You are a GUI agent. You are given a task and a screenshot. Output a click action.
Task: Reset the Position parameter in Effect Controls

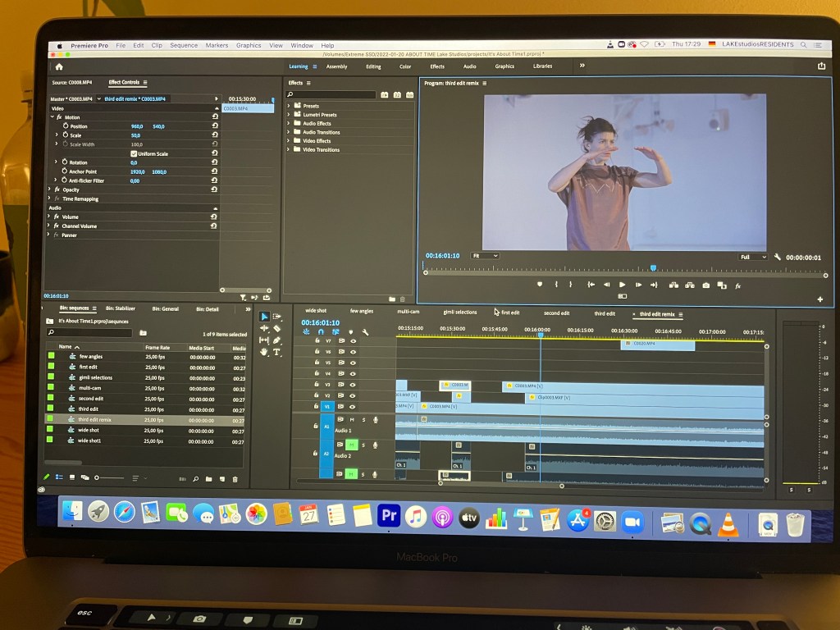pos(215,126)
